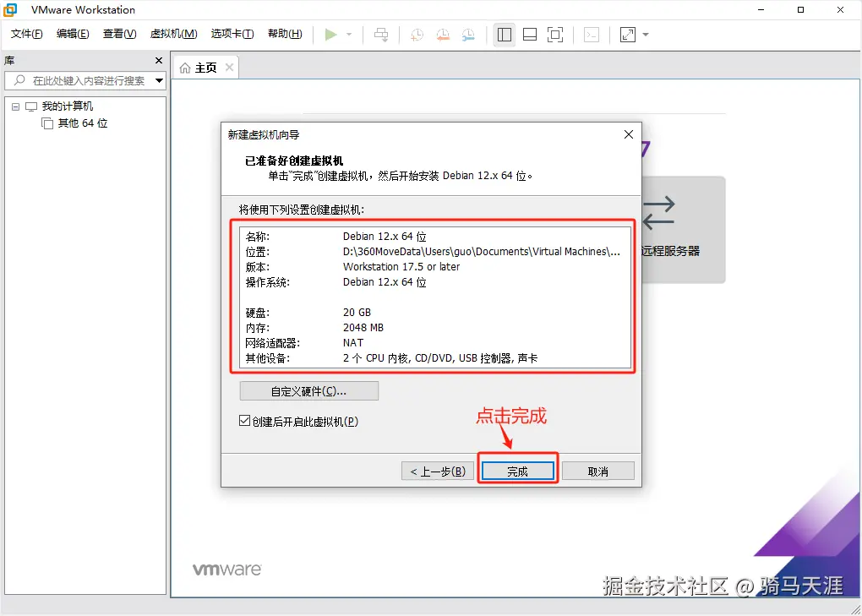Click the stretch guest display icon
862x616 pixels.
628,35
